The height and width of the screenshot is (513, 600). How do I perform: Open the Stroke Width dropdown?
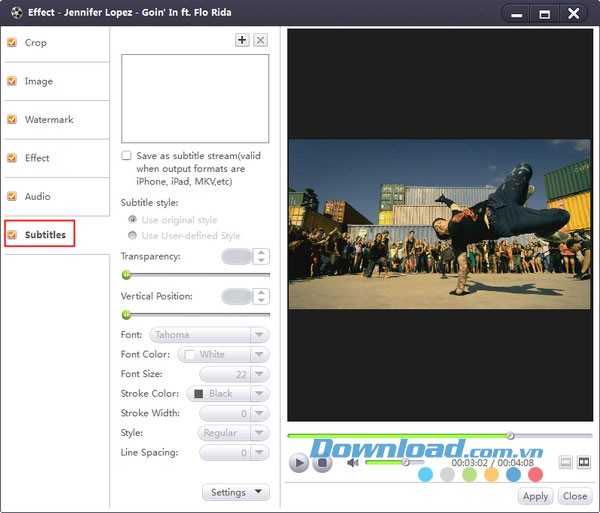234,413
